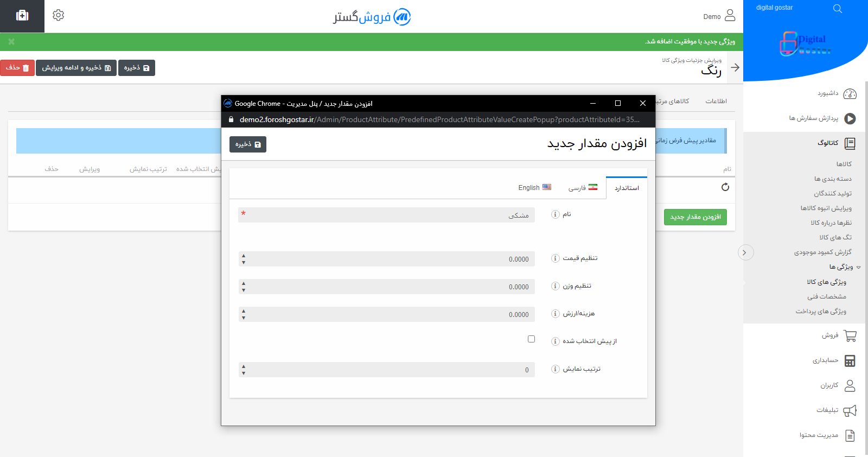
Task: Click the save button in popup header
Action: 248,144
